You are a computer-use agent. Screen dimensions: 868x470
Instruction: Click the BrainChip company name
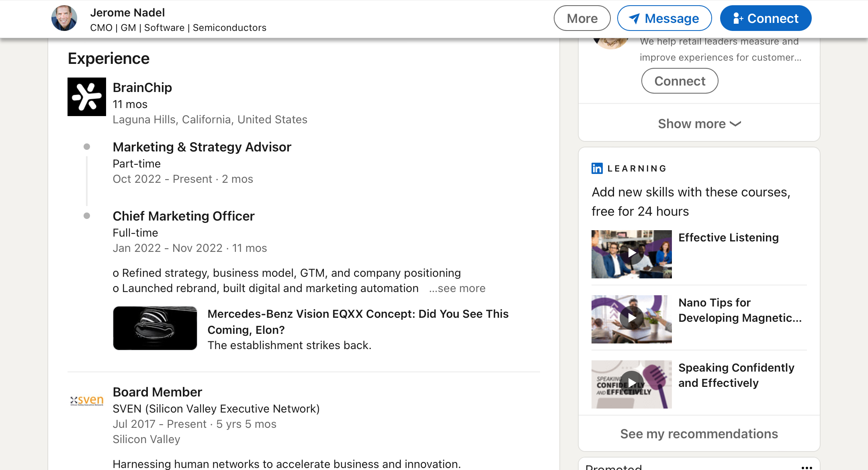tap(142, 88)
